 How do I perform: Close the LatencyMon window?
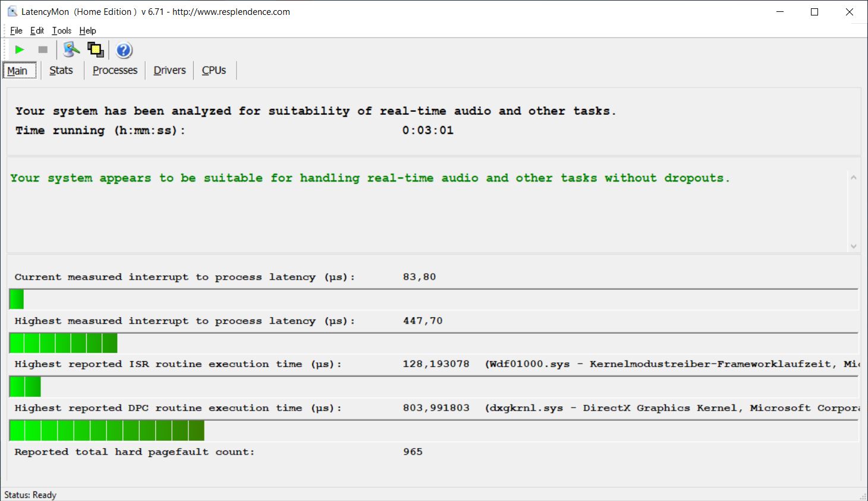[x=850, y=12]
